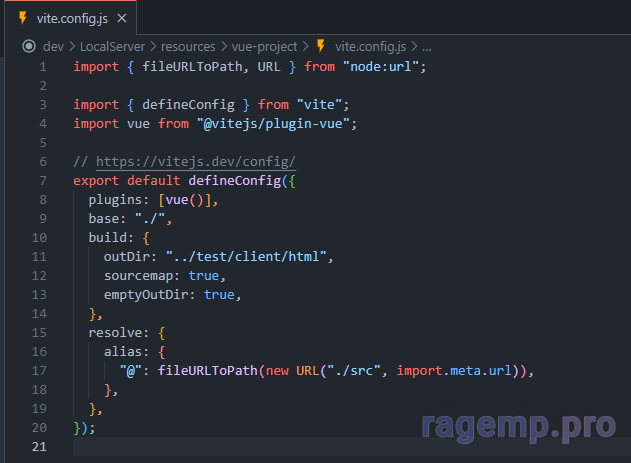This screenshot has width=631, height=463.
Task: Close the vite.config.js tab
Action: click(122, 18)
